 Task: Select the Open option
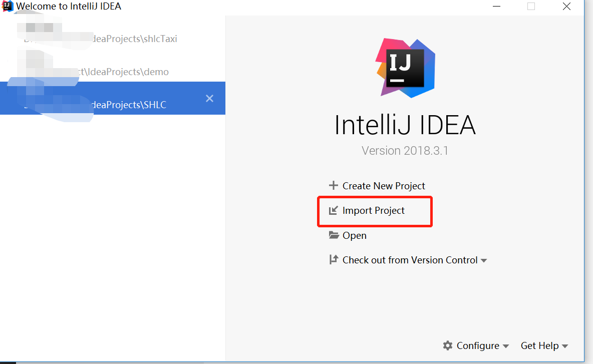[x=355, y=235]
